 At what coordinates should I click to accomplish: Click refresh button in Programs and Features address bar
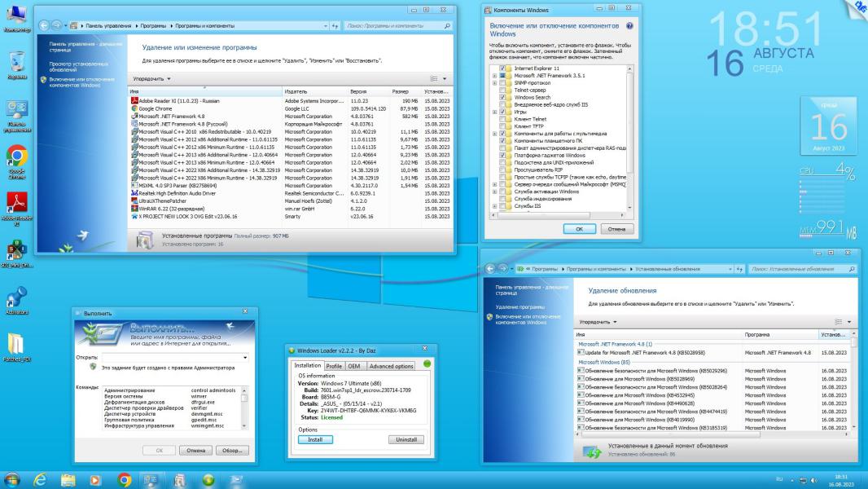click(x=335, y=25)
